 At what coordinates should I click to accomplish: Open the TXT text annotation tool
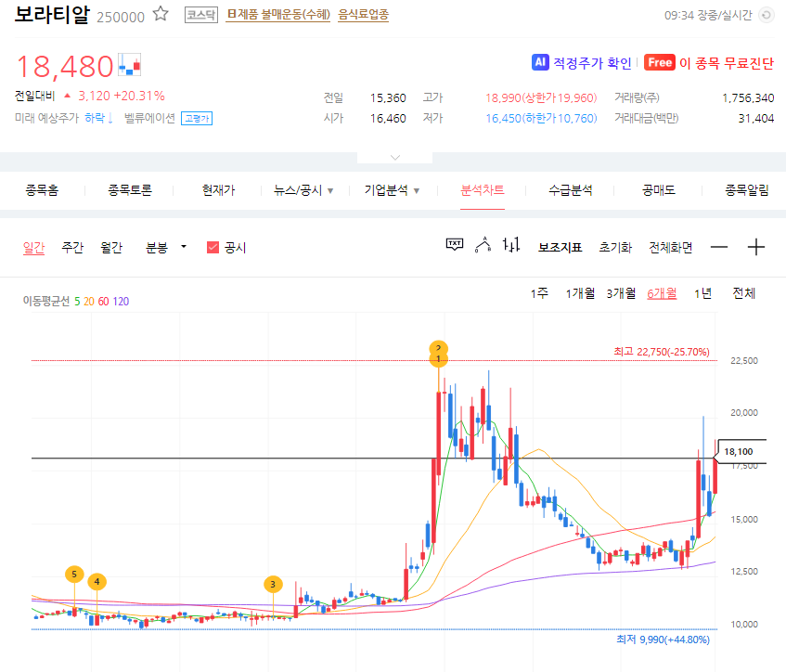tap(454, 244)
